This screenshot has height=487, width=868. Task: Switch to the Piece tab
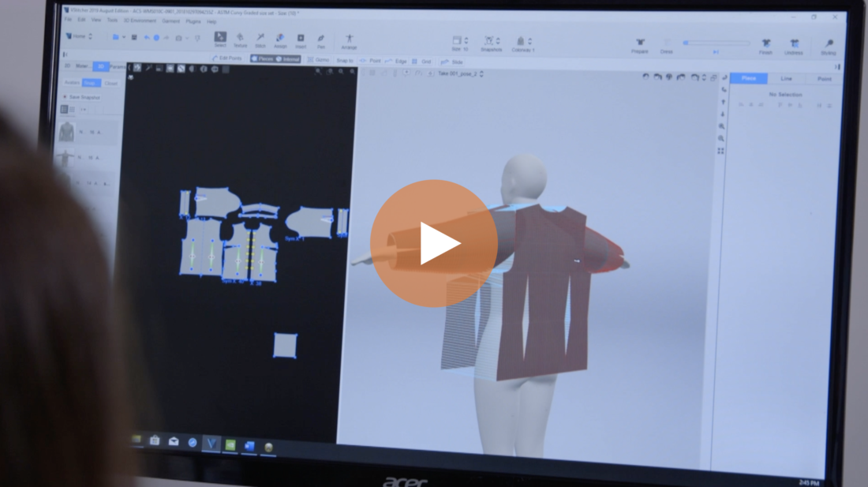(x=748, y=78)
